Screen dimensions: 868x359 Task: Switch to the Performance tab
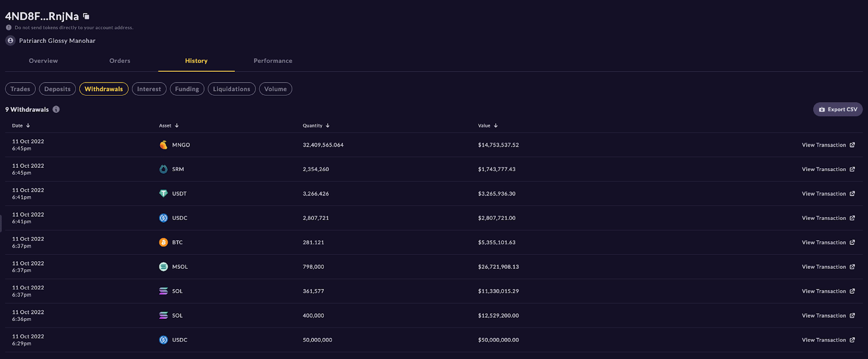click(273, 61)
